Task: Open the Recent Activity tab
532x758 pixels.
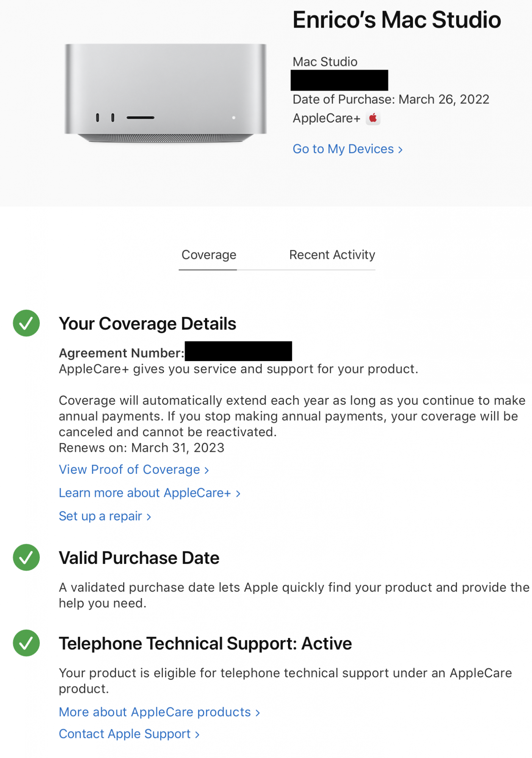Action: pos(332,255)
